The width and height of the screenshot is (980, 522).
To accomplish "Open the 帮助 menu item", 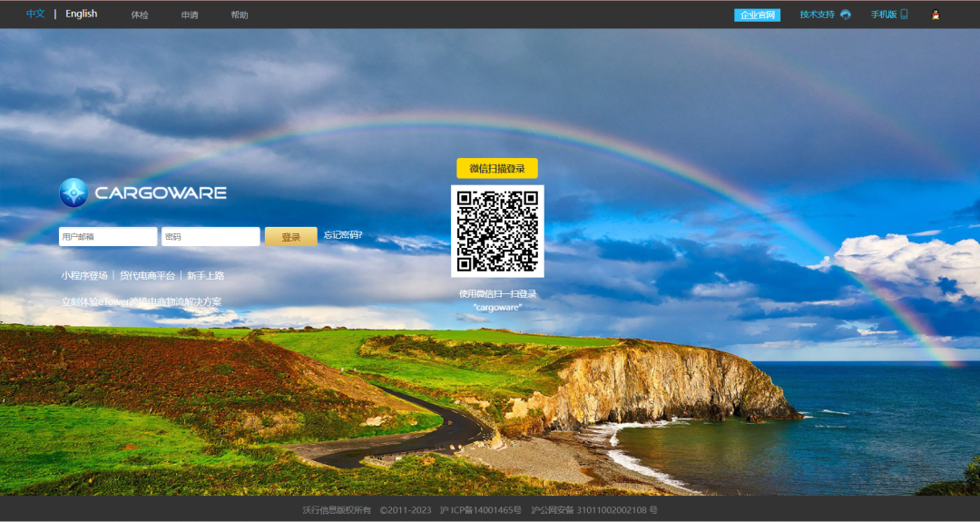I will coord(240,15).
